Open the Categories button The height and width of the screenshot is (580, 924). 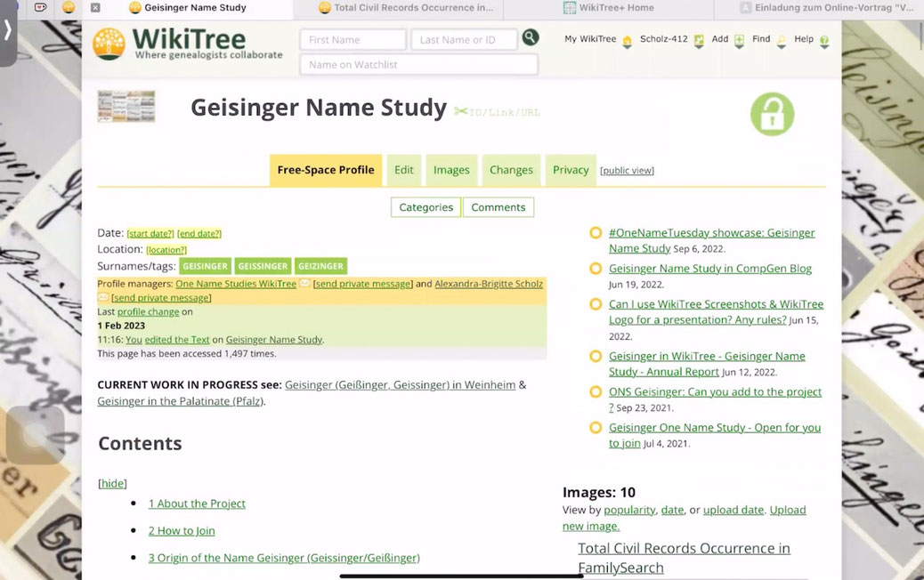(x=425, y=206)
